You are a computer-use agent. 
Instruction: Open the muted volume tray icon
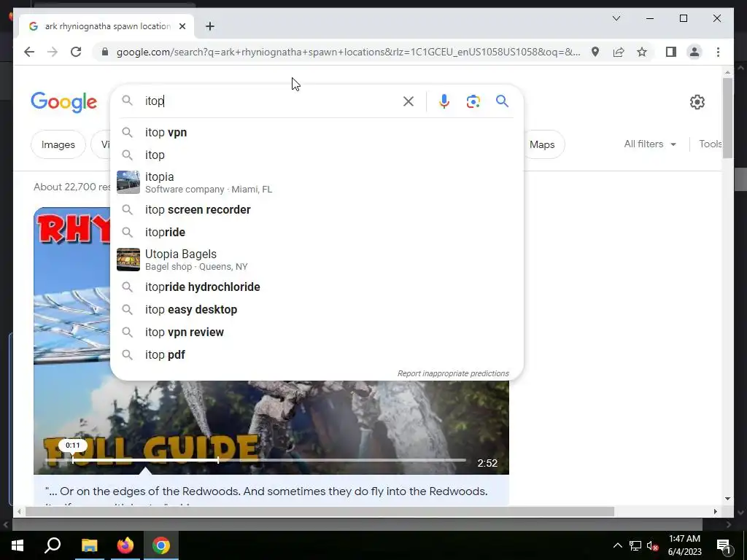click(x=652, y=545)
